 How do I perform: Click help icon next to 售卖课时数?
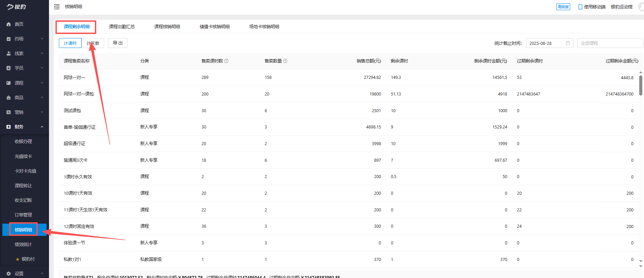click(227, 61)
